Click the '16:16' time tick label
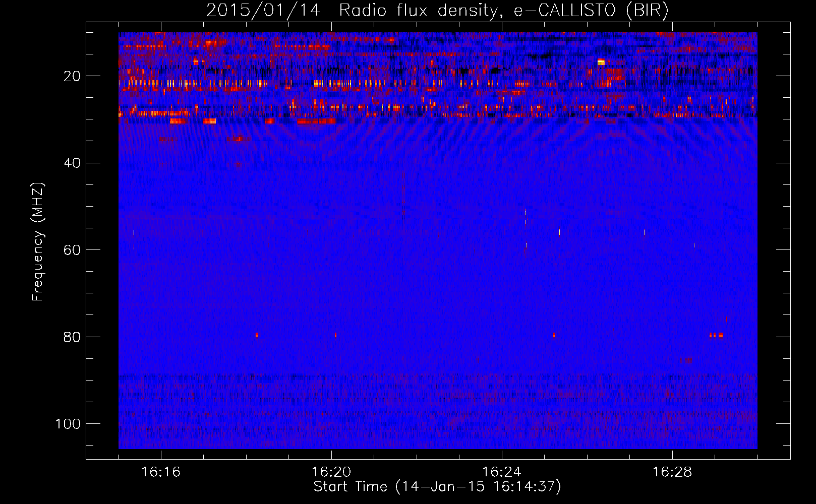 coord(161,472)
